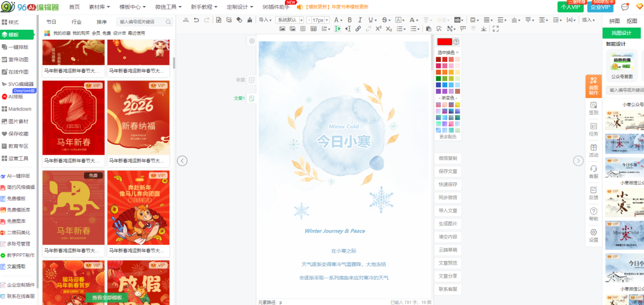The width and height of the screenshot is (644, 305).
Task: Click the 保存文章 button
Action: [448, 171]
